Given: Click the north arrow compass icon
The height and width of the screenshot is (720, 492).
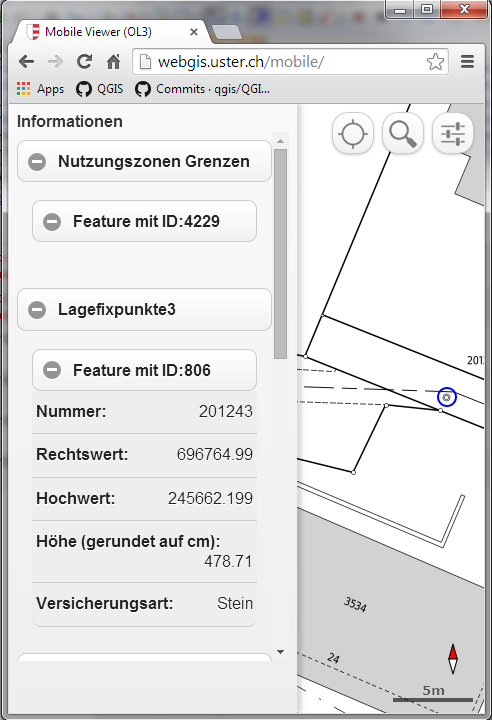Looking at the screenshot, I should [453, 658].
